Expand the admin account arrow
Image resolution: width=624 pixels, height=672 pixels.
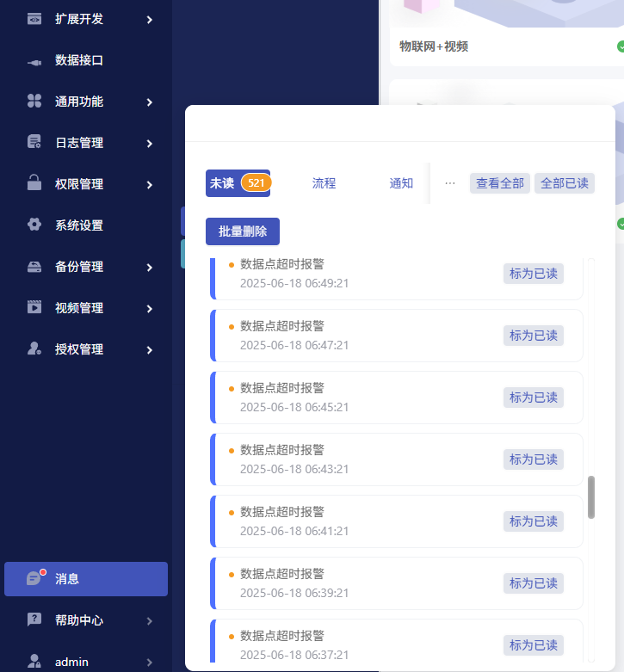pyautogui.click(x=149, y=663)
